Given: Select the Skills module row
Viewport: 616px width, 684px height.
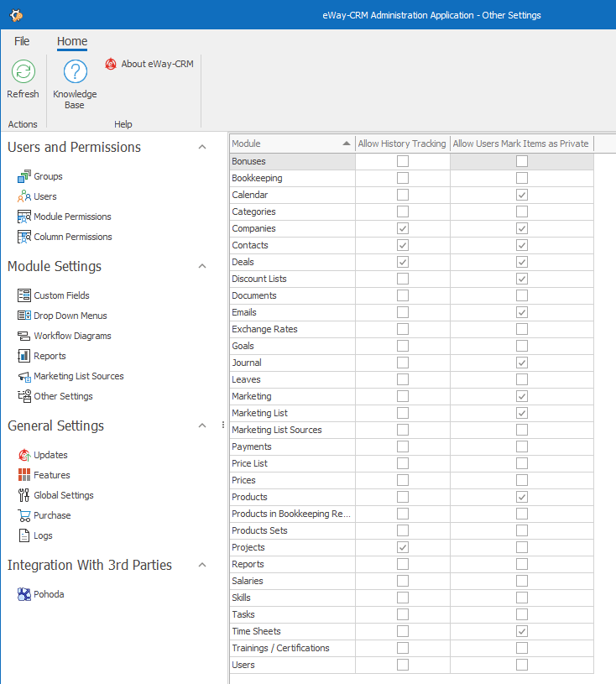Looking at the screenshot, I should (x=411, y=598).
